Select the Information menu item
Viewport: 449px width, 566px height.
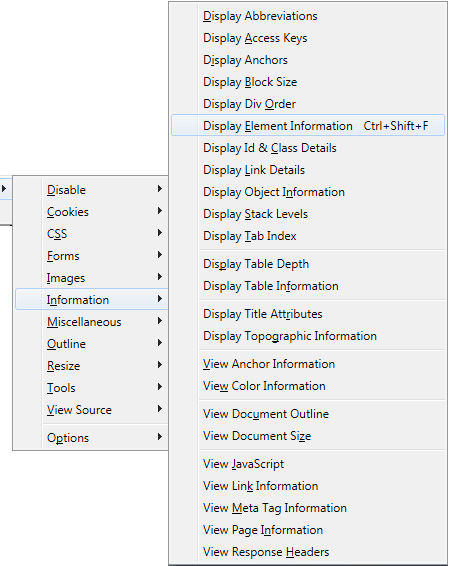pyautogui.click(x=92, y=299)
